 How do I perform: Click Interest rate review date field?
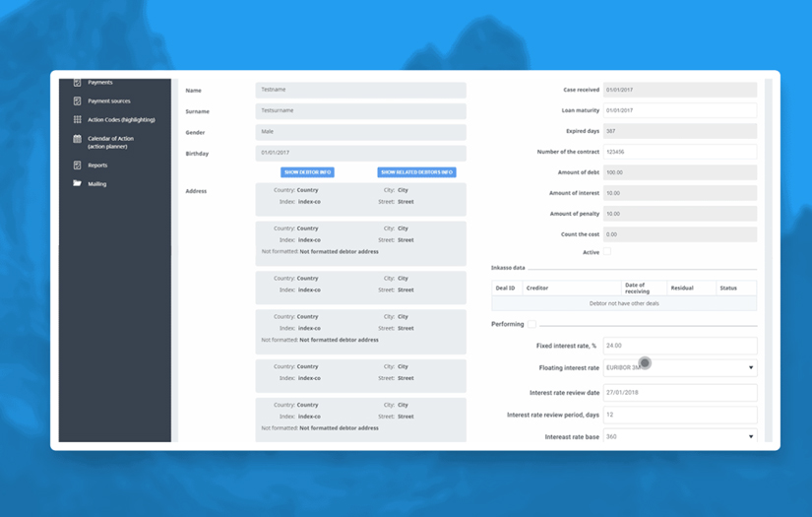680,393
